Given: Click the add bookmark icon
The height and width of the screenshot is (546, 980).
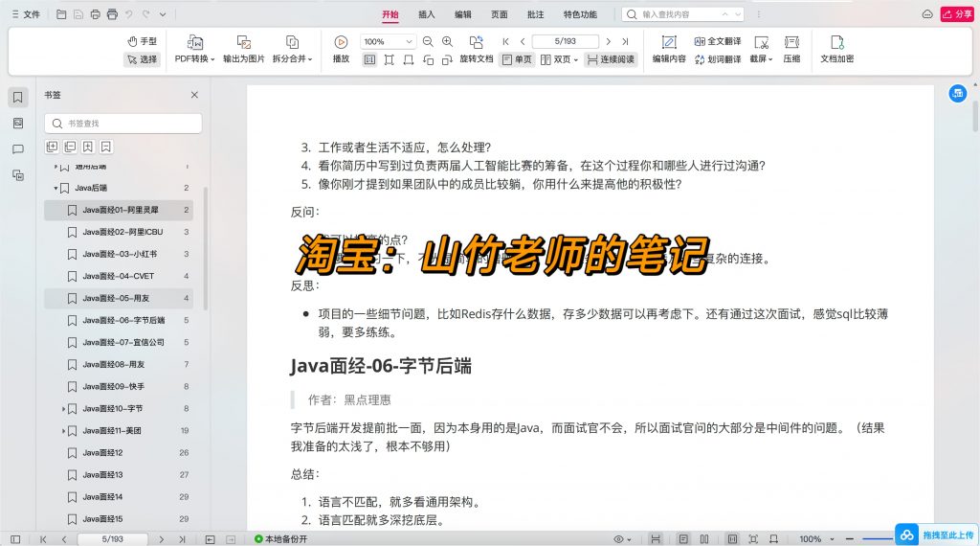Looking at the screenshot, I should click(88, 147).
